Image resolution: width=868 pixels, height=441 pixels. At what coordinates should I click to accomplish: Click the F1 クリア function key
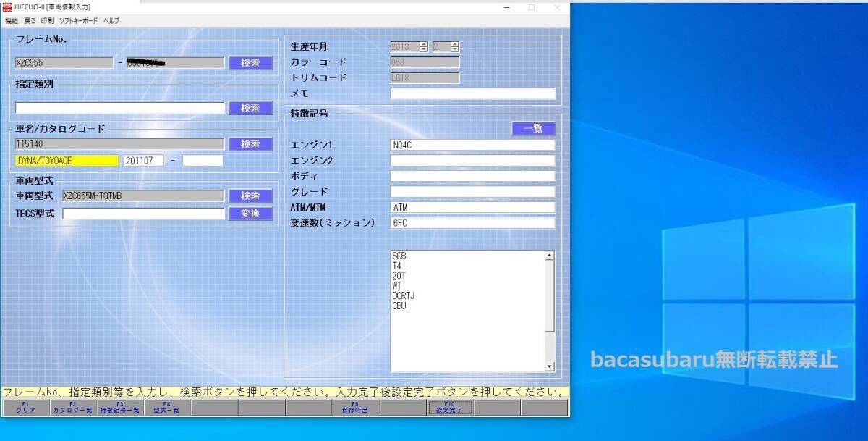pos(25,408)
